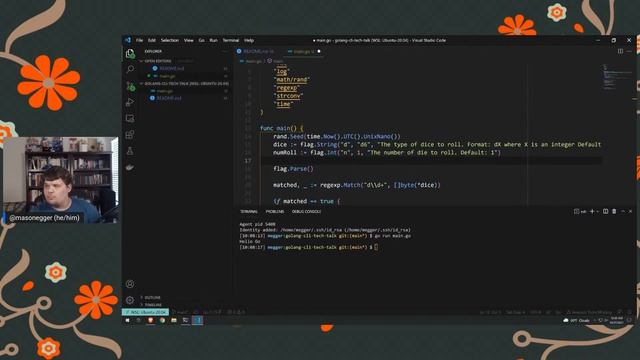Viewport: 640px width, 360px height.
Task: Select the TERMINAL panel tab
Action: click(249, 211)
